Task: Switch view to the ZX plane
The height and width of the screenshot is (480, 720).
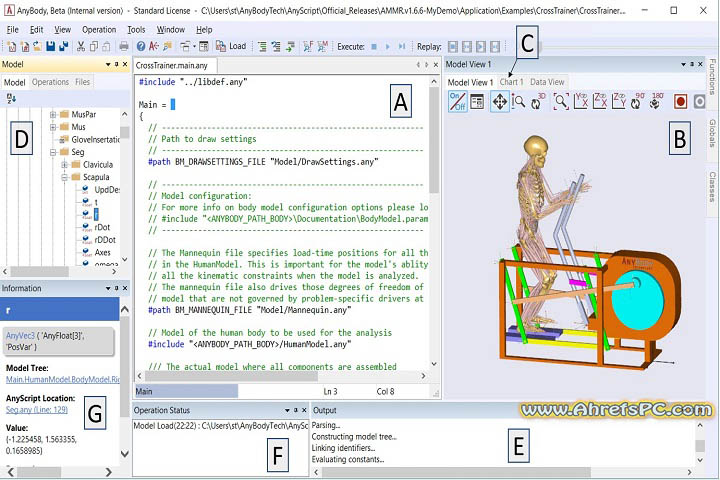Action: point(600,102)
